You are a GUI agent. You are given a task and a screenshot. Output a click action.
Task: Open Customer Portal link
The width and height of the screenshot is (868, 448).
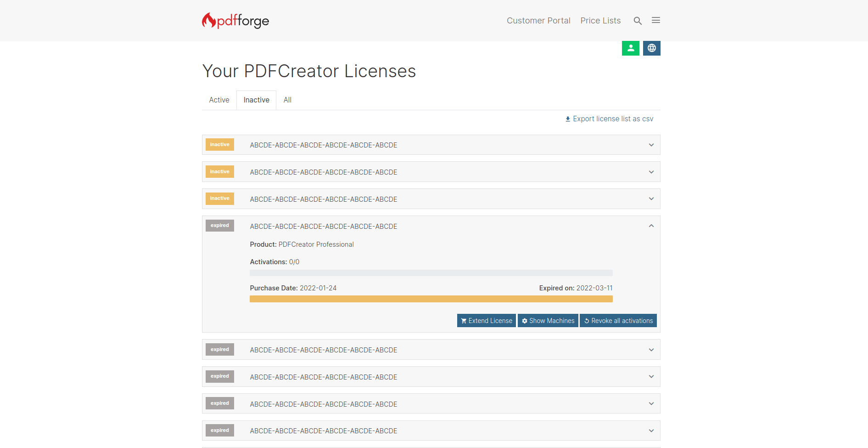tap(538, 21)
